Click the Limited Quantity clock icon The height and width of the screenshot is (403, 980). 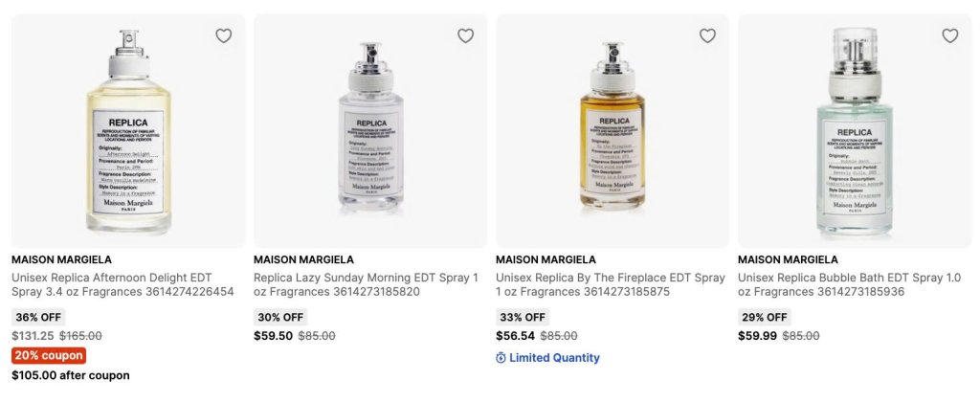tap(501, 358)
